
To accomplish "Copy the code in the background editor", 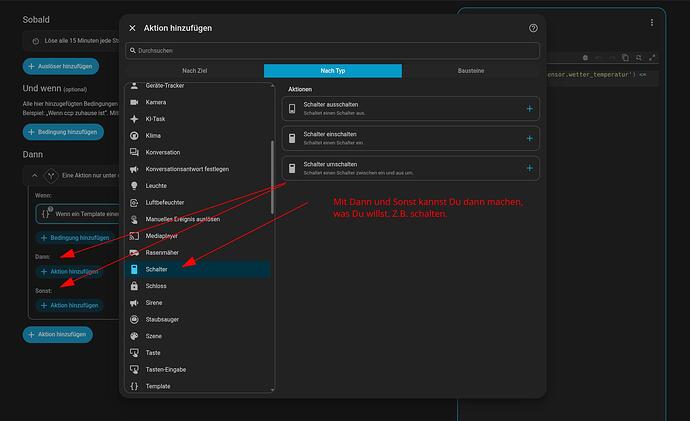I will tap(625, 58).
